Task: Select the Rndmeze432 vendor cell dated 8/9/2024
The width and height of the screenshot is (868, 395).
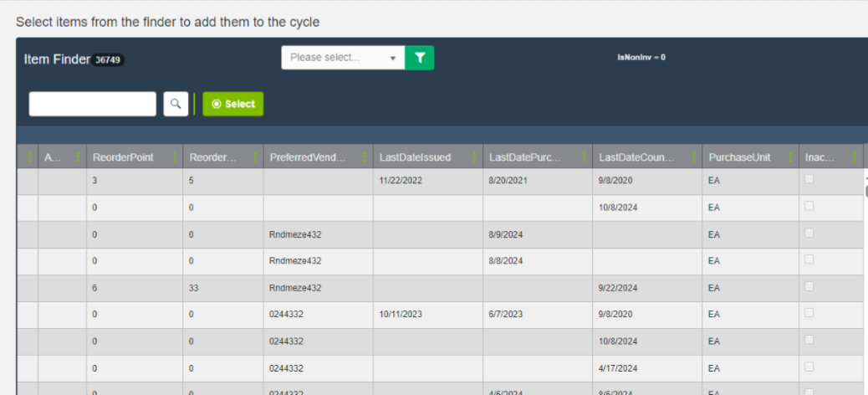Action: (295, 235)
